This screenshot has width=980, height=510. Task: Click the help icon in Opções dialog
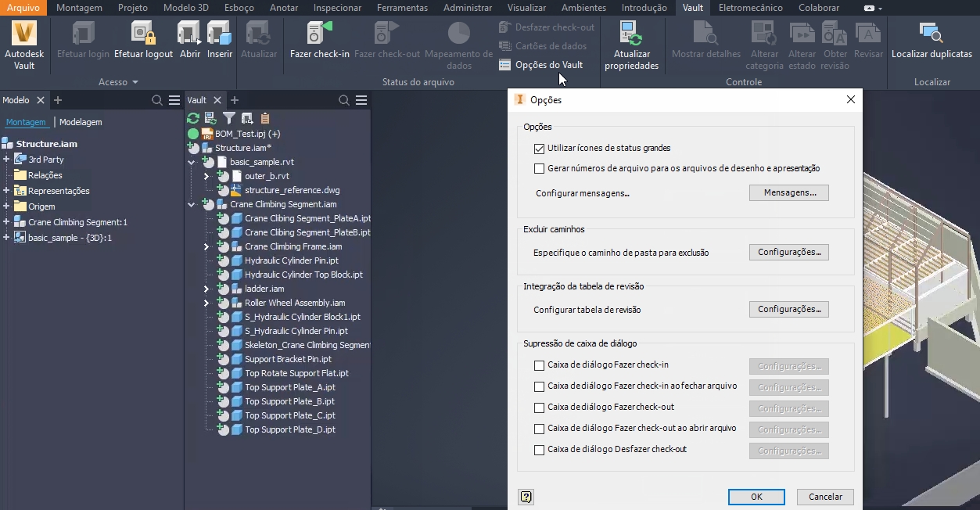point(526,497)
